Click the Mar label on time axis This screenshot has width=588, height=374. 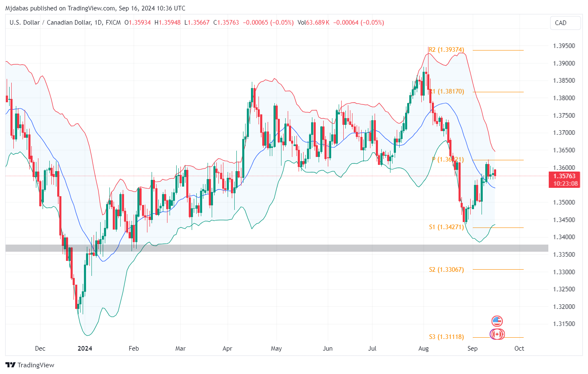180,349
